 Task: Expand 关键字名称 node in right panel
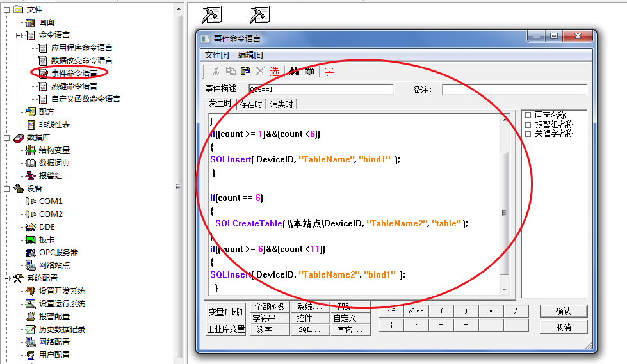(x=528, y=134)
